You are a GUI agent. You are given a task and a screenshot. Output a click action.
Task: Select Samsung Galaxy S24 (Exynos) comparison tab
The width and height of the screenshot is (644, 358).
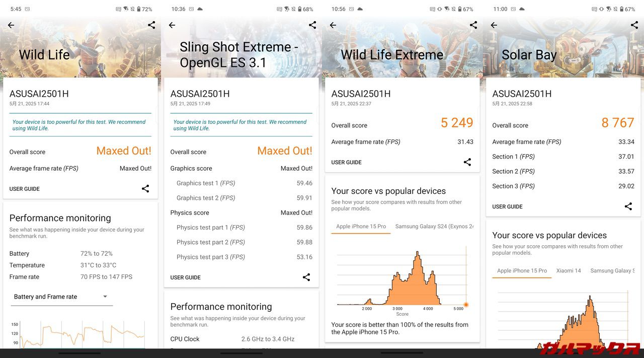coord(434,227)
